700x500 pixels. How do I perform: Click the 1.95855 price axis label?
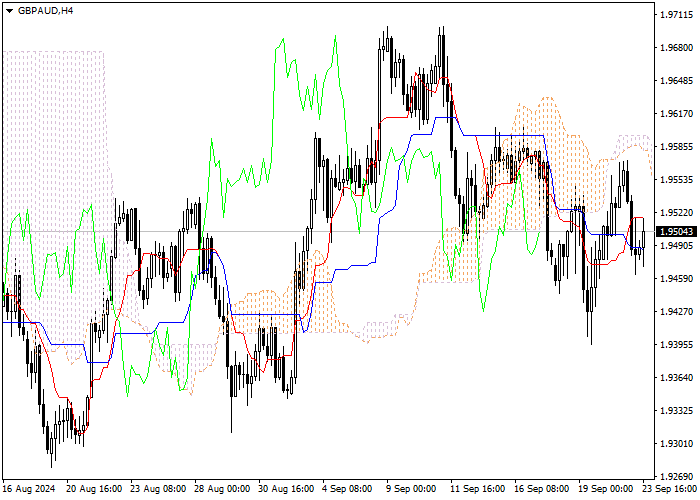click(x=677, y=147)
